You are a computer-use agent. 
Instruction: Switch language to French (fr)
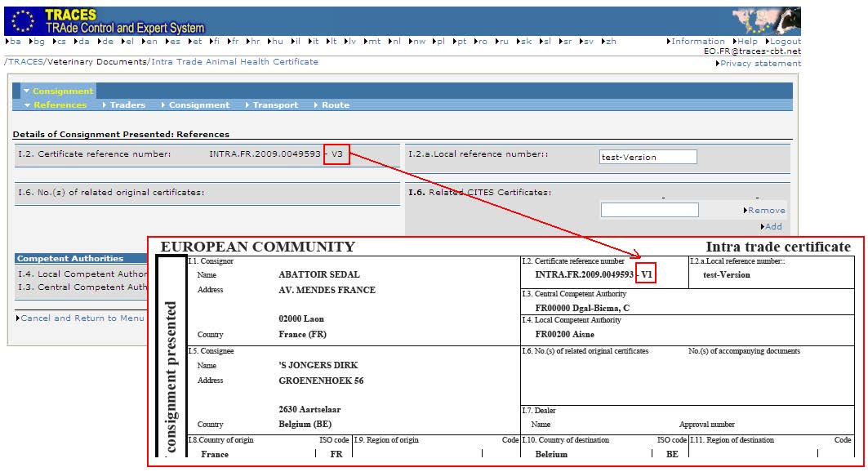click(233, 42)
